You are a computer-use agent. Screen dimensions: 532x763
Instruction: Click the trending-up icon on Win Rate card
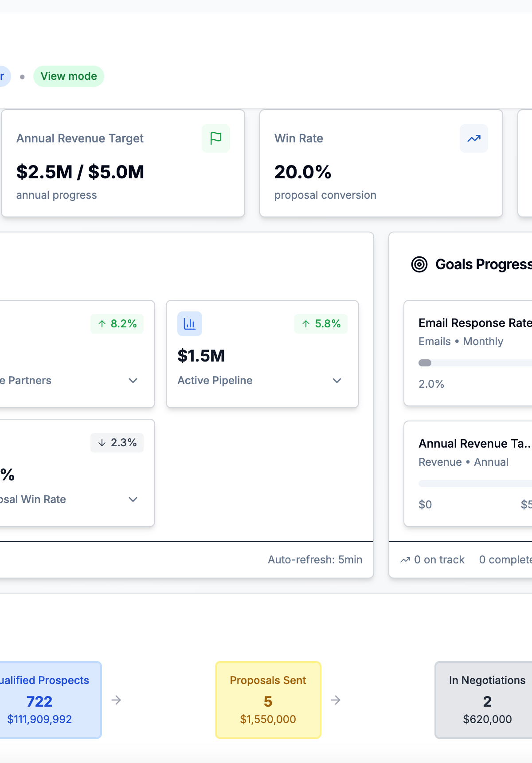(x=474, y=138)
